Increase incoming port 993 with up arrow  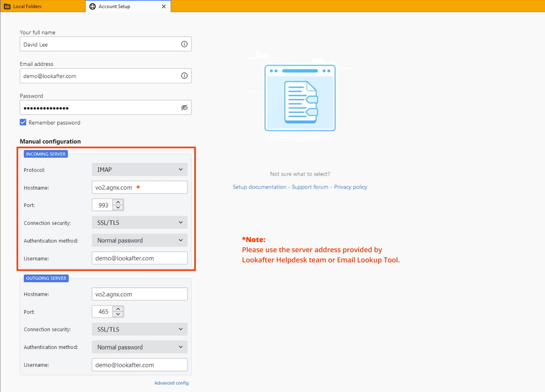tap(118, 202)
